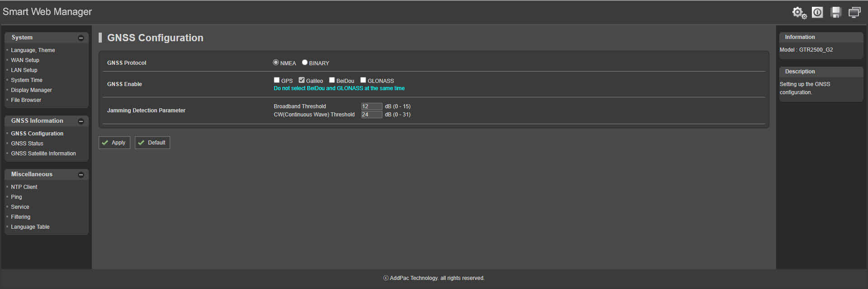This screenshot has height=289, width=868.
Task: Click the Broadband Threshold input field
Action: tap(372, 106)
